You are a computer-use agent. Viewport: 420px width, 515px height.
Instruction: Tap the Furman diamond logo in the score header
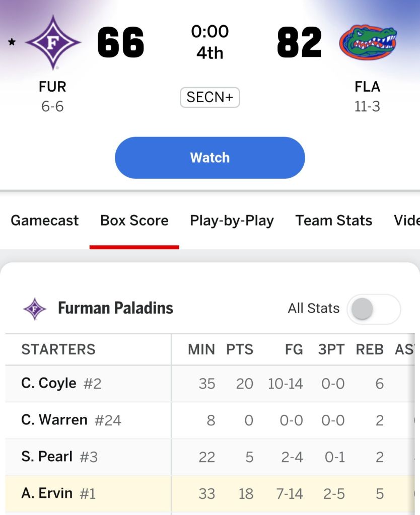tap(53, 42)
